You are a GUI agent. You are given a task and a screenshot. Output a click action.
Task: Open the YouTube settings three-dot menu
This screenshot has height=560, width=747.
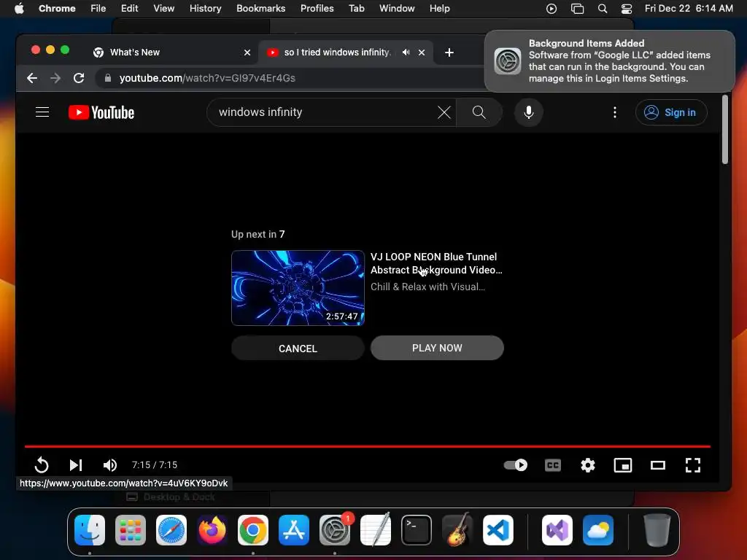[x=614, y=112]
